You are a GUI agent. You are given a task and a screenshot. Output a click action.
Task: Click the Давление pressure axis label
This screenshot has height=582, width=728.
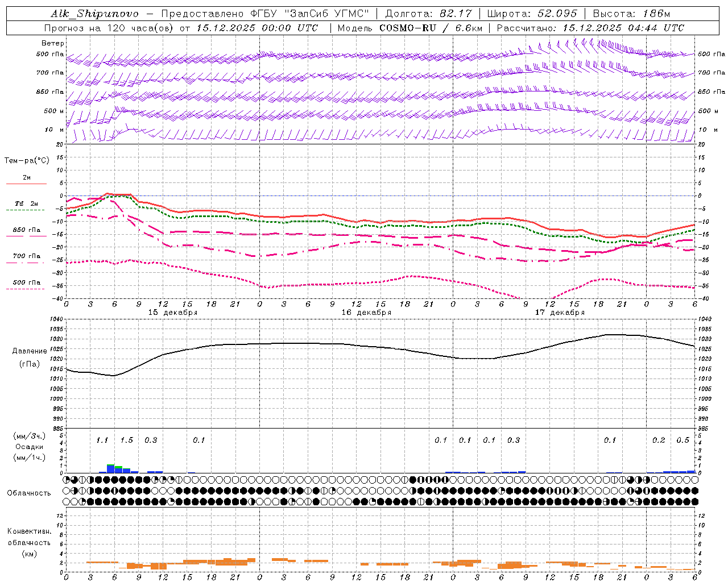pos(28,351)
